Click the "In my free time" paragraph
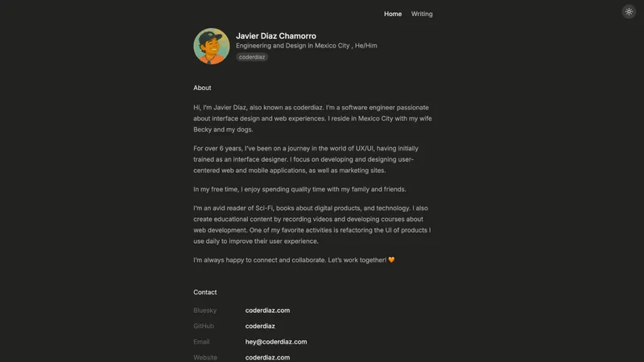644x362 pixels. tap(299, 189)
